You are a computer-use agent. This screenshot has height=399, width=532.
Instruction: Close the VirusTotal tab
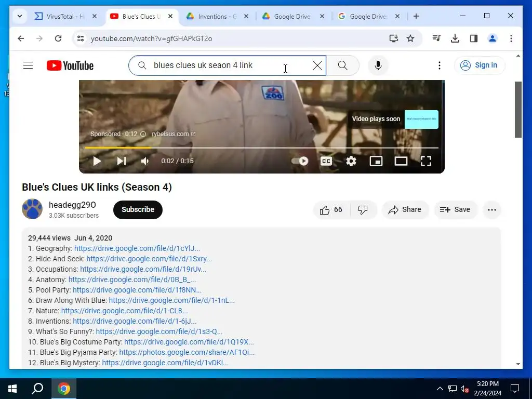[95, 16]
